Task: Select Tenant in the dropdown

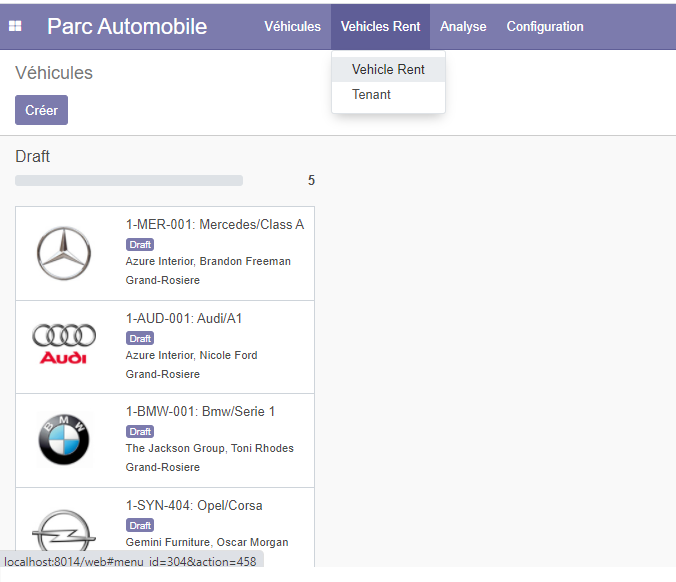Action: coord(388,94)
